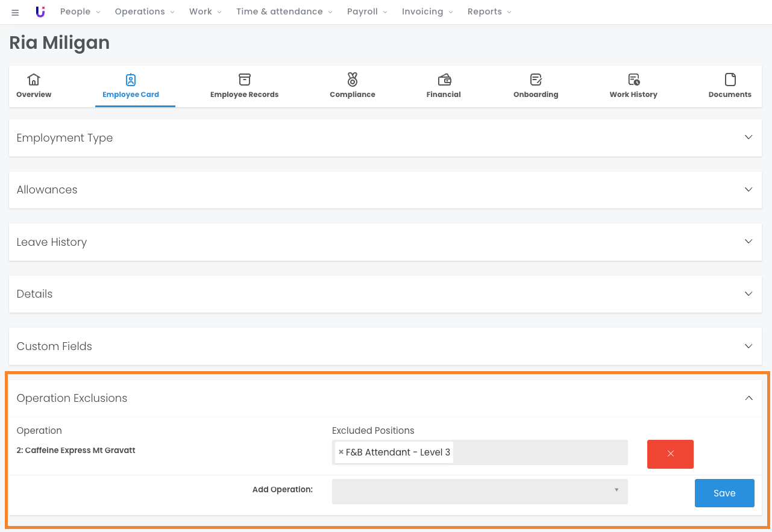This screenshot has height=532, width=772.
Task: Open the hamburger sidebar menu
Action: [x=15, y=12]
